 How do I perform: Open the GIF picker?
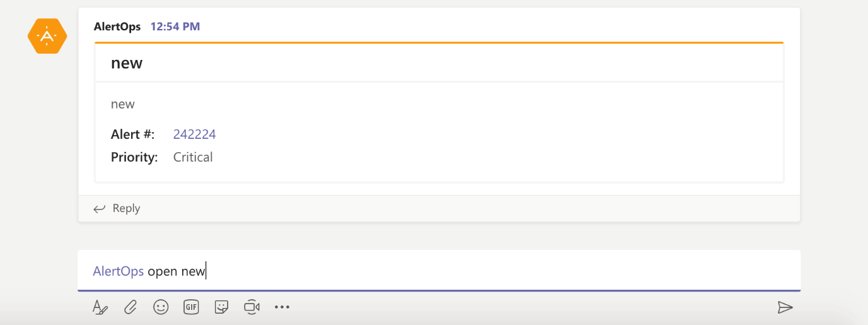[x=191, y=307]
